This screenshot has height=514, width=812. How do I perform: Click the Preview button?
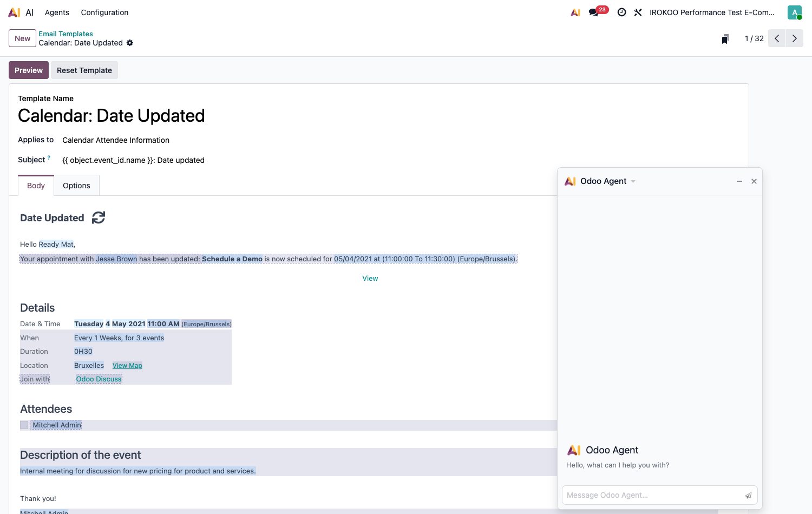click(x=29, y=70)
